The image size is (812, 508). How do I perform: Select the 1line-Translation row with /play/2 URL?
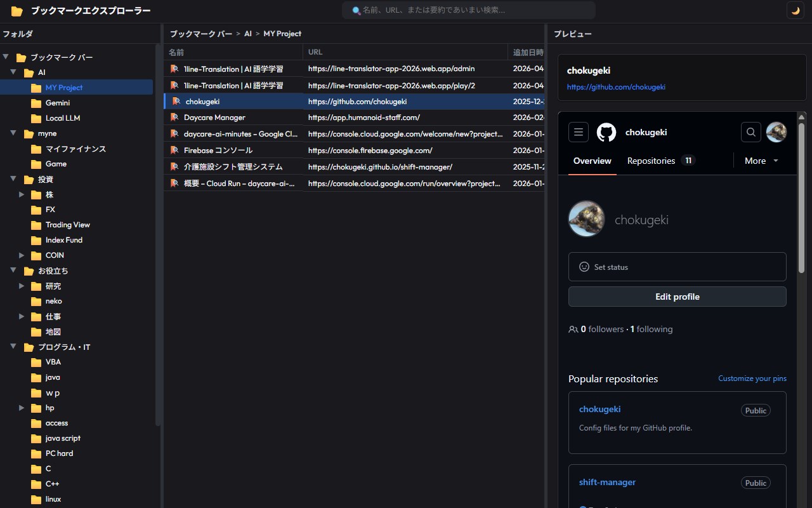354,85
